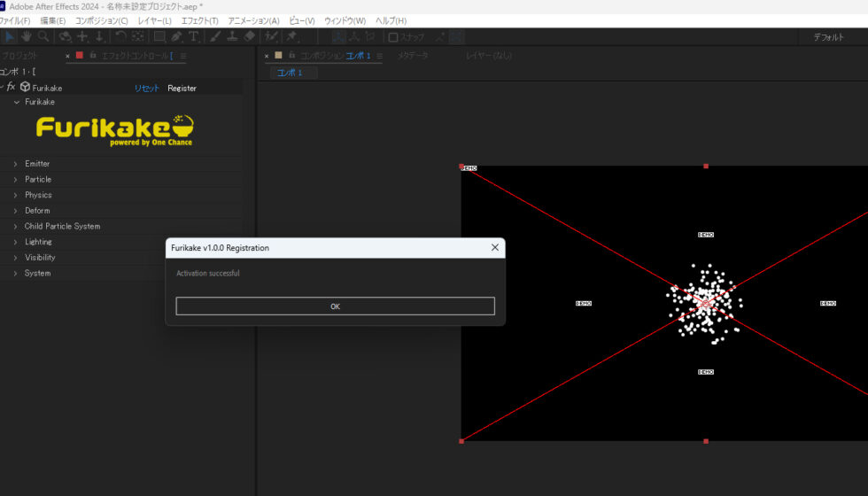Select the Hand tool in toolbar
Screen dimensions: 868x496
27,36
